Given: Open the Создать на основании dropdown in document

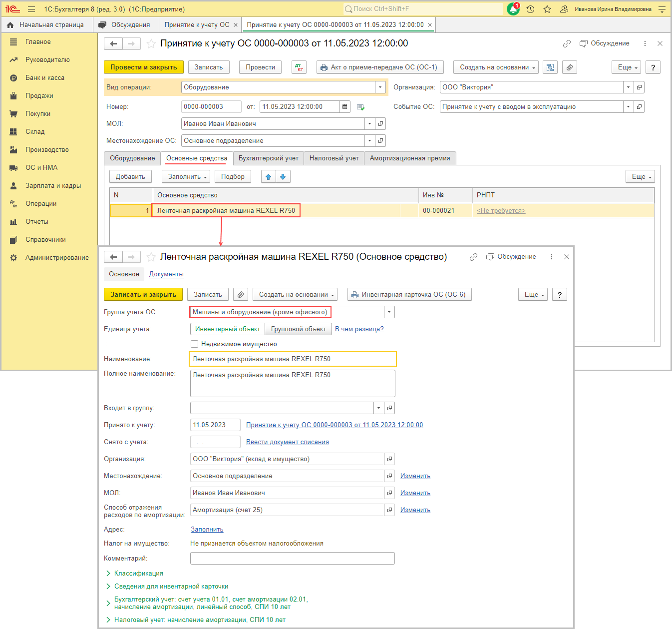Looking at the screenshot, I should tap(496, 67).
